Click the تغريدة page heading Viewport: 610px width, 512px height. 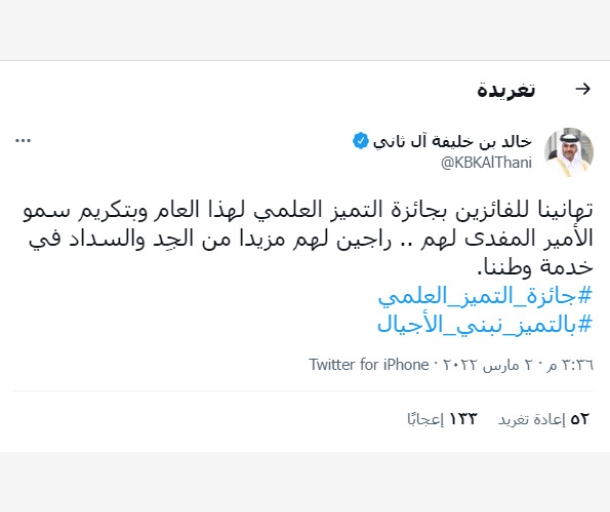coord(506,90)
